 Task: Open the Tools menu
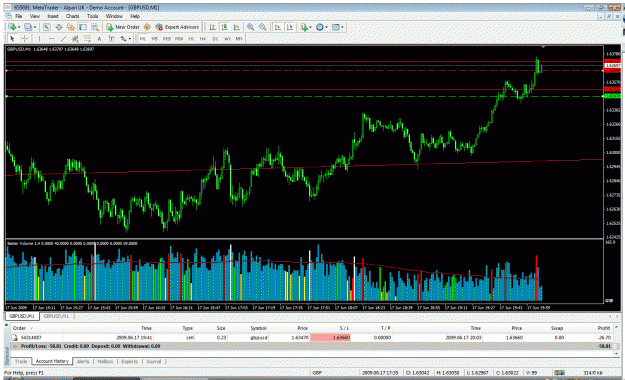(x=92, y=16)
